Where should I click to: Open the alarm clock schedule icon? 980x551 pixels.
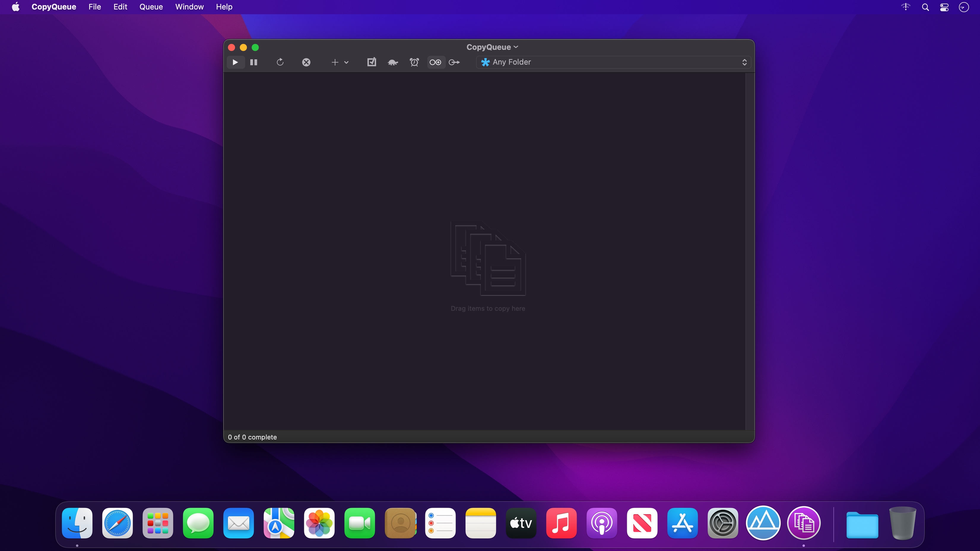[414, 62]
